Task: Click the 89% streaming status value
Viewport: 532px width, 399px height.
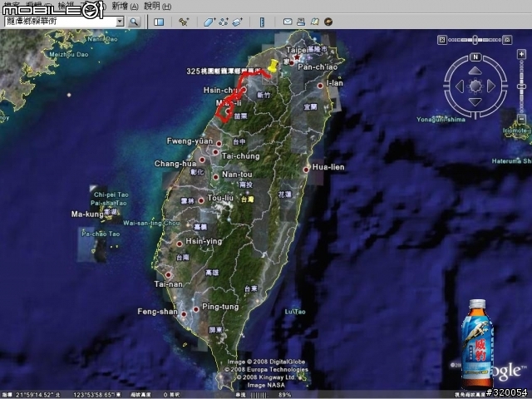Action: tap(285, 395)
